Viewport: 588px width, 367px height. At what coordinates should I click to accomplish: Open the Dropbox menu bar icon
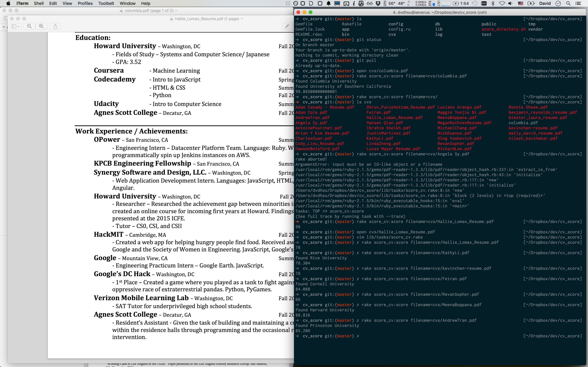point(378,3)
